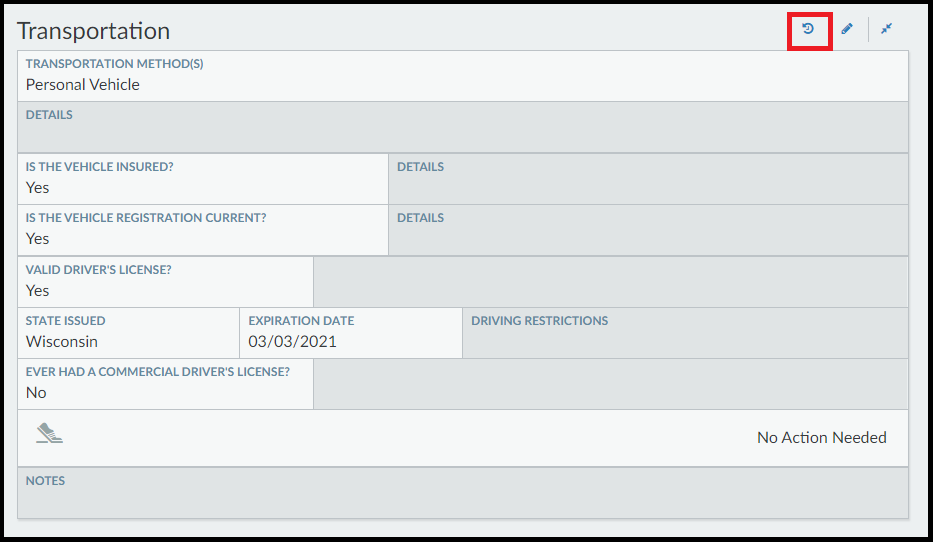The image size is (933, 542).
Task: Open the Transportation history icon
Action: click(809, 29)
